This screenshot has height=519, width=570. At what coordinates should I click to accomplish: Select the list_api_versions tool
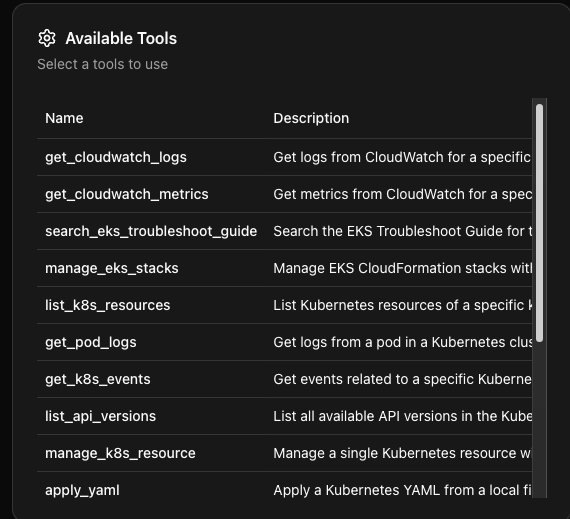(101, 416)
